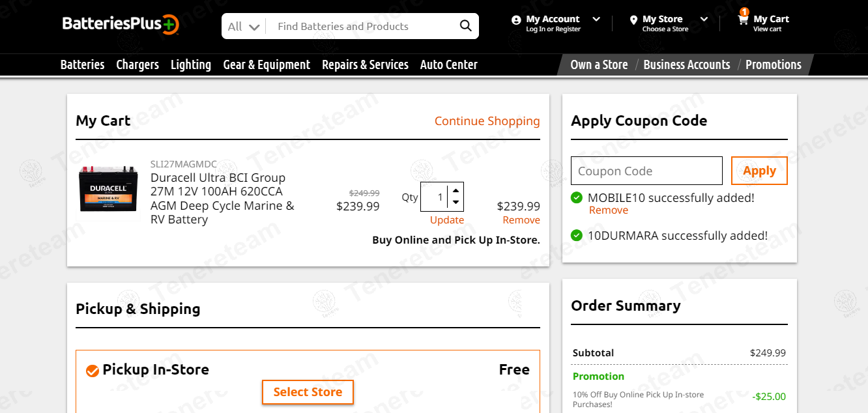Click the BatteriesPlus logo
868x413 pixels.
[121, 25]
